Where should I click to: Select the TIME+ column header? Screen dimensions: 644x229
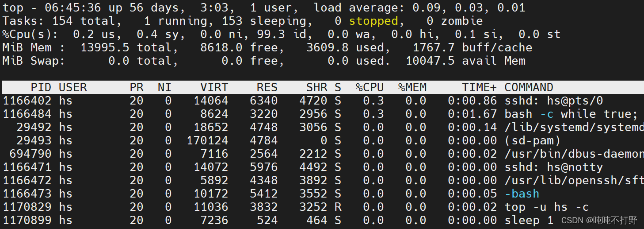click(480, 87)
